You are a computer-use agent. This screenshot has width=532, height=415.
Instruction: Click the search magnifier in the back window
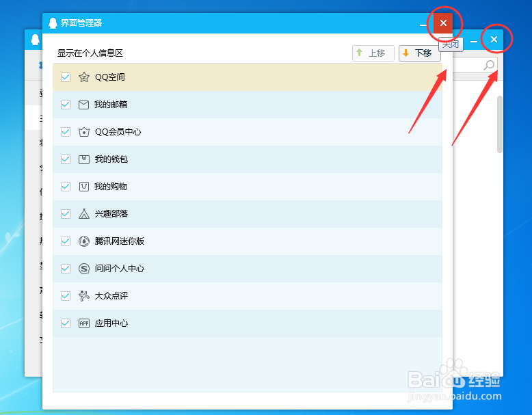coord(489,65)
